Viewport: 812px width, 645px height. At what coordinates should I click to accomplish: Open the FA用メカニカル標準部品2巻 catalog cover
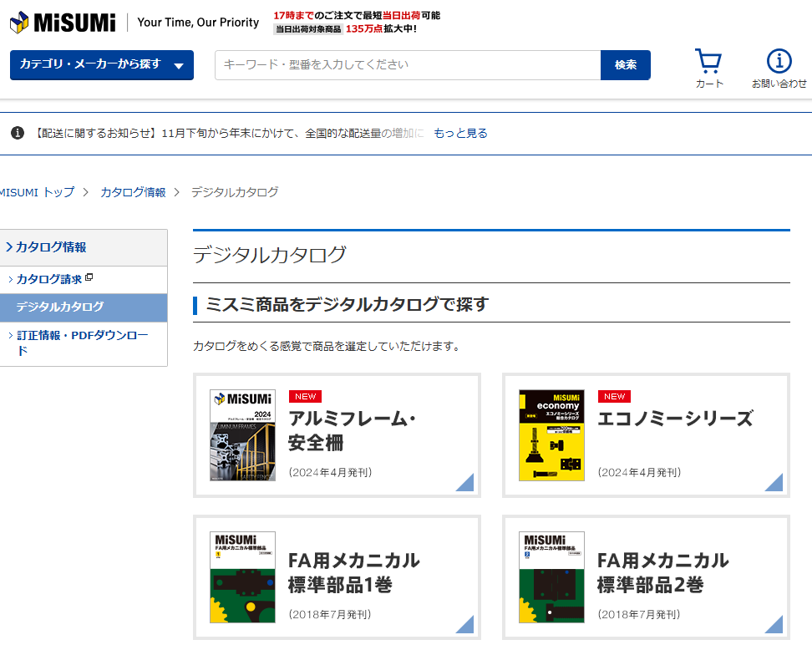coord(551,577)
